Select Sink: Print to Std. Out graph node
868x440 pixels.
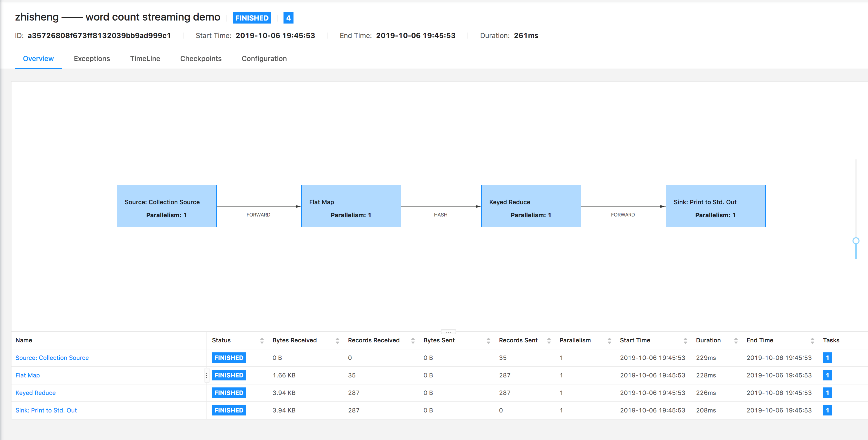tap(716, 206)
